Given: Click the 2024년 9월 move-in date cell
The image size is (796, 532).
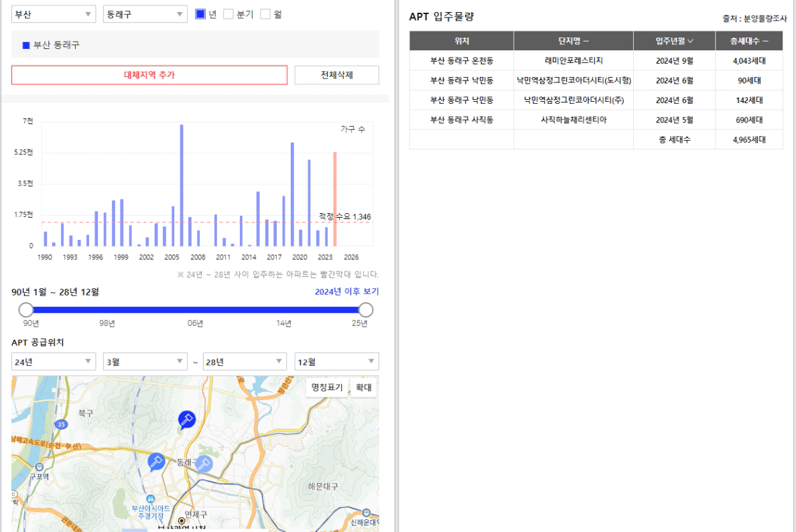Looking at the screenshot, I should pyautogui.click(x=674, y=61).
